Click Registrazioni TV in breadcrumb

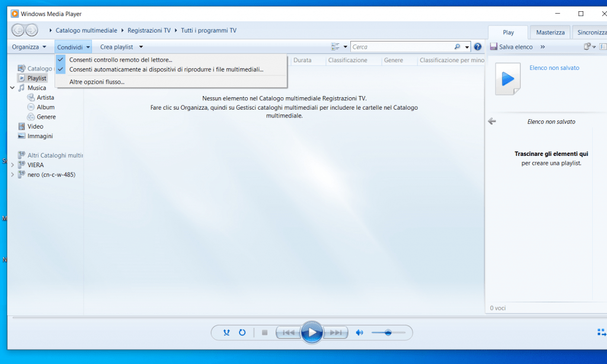tap(149, 30)
